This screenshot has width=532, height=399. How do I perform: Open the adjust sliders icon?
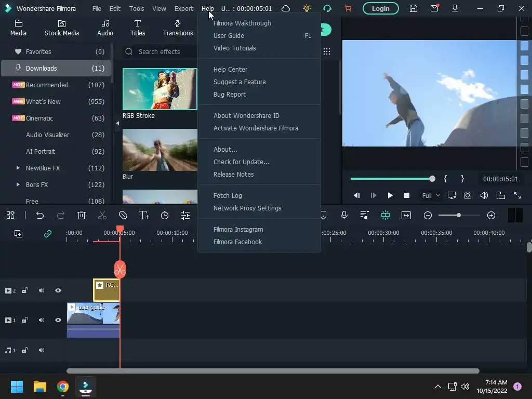pos(185,215)
